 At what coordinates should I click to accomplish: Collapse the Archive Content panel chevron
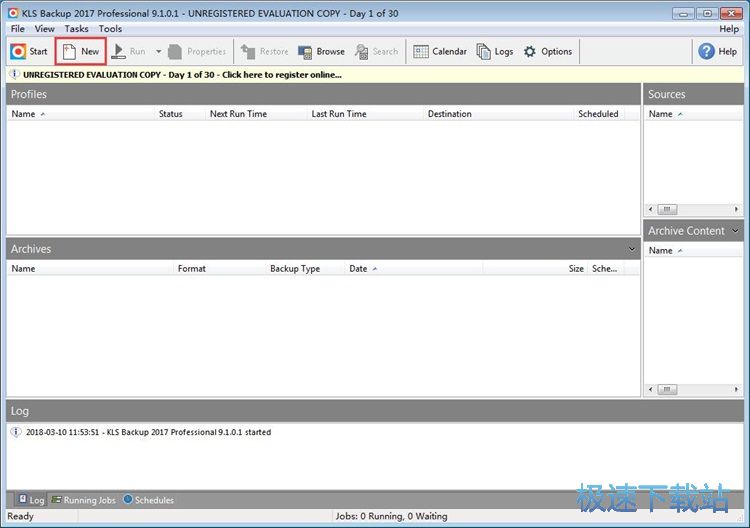[x=736, y=230]
